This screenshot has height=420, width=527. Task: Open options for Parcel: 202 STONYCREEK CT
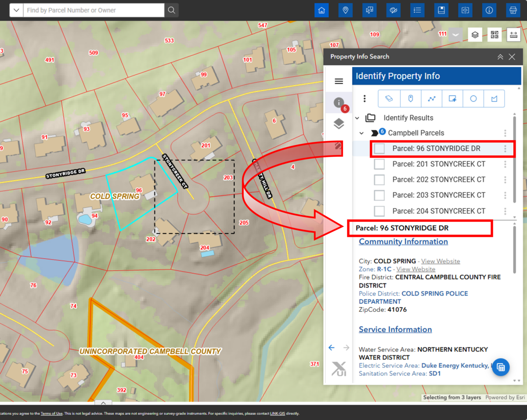(x=505, y=180)
